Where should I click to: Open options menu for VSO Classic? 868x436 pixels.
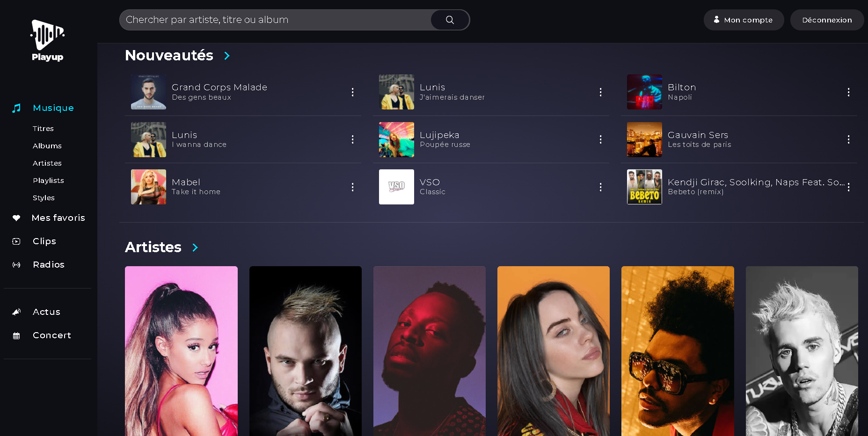[x=600, y=187]
